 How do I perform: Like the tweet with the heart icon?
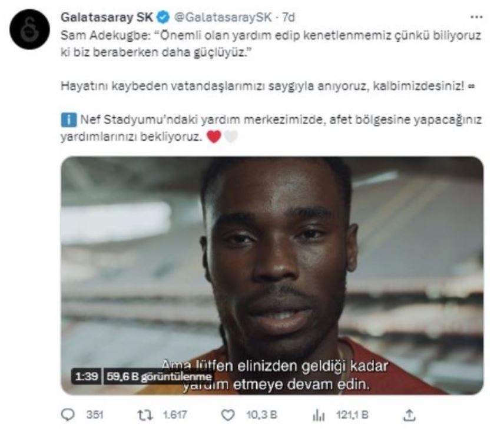tap(227, 415)
